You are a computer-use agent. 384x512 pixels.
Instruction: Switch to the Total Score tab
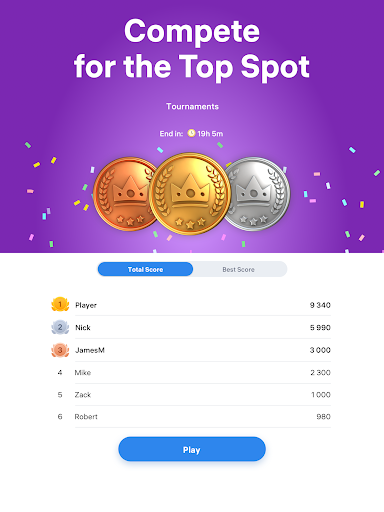tap(145, 269)
